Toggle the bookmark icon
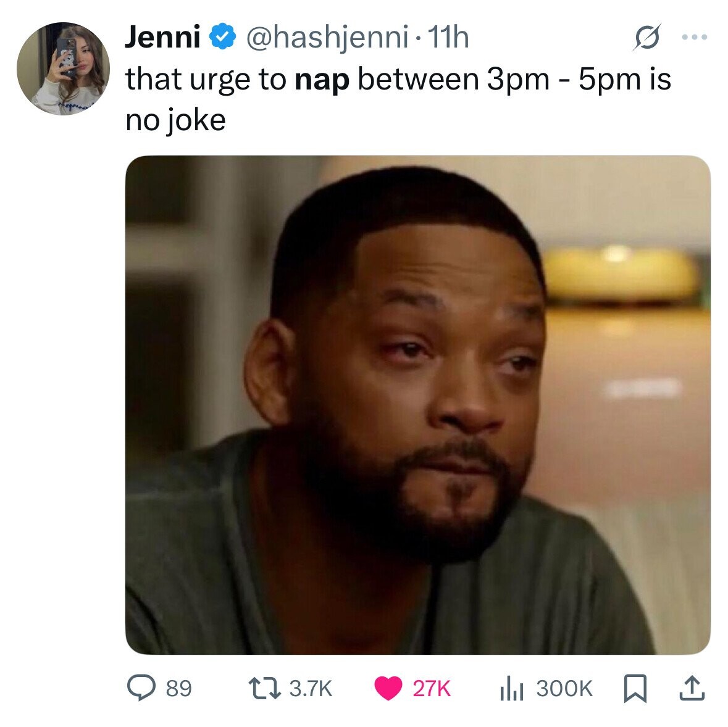 [x=635, y=688]
